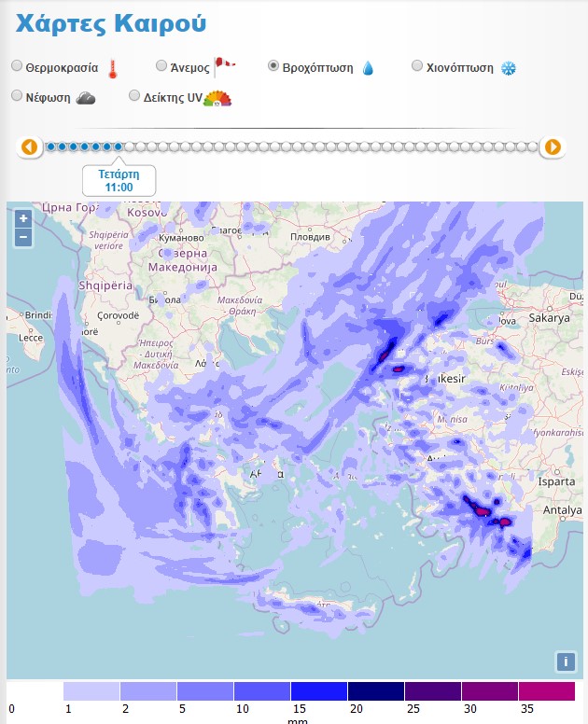Click Lecce on the map
This screenshot has height=724, width=588.
coord(31,338)
